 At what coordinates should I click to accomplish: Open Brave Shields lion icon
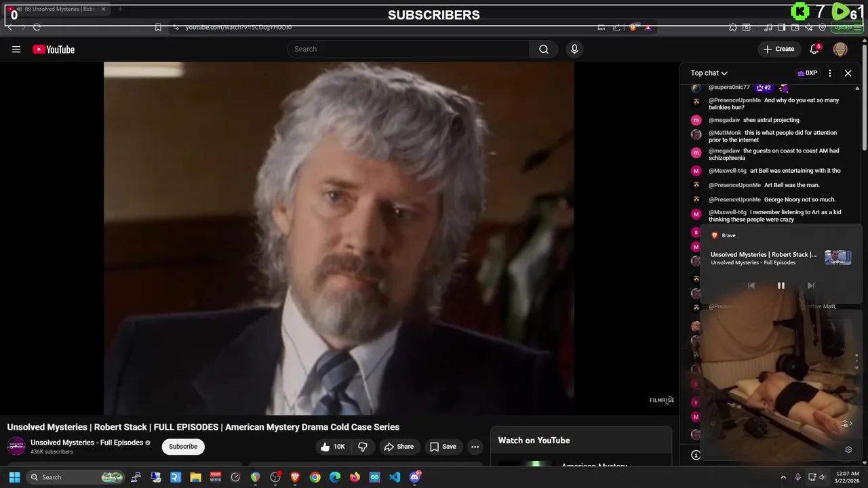coord(633,27)
